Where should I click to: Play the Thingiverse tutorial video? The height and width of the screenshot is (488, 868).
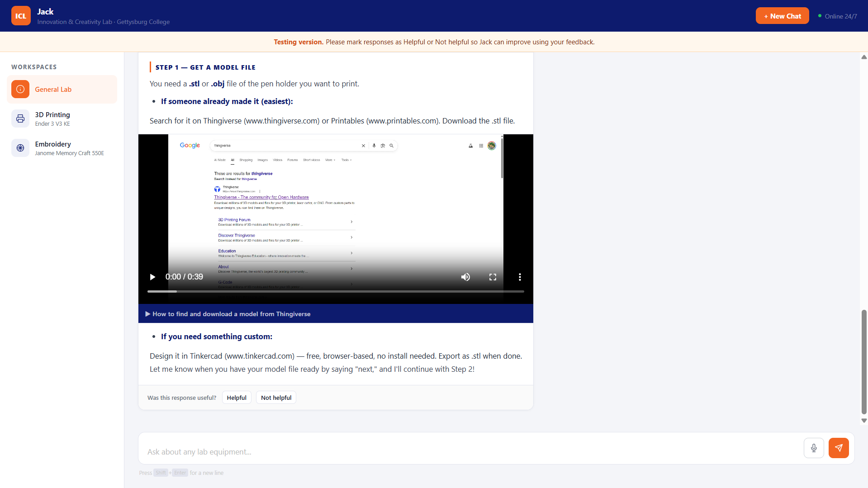coord(152,277)
